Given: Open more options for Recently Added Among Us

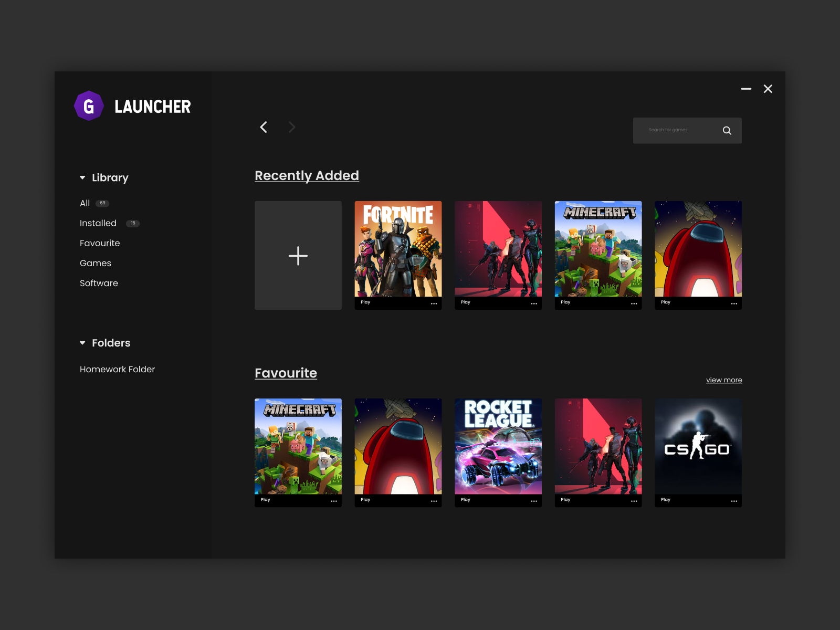Looking at the screenshot, I should pyautogui.click(x=734, y=303).
